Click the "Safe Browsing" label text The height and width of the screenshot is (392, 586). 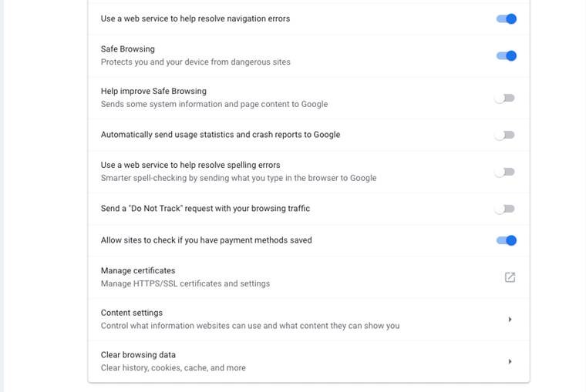[128, 49]
